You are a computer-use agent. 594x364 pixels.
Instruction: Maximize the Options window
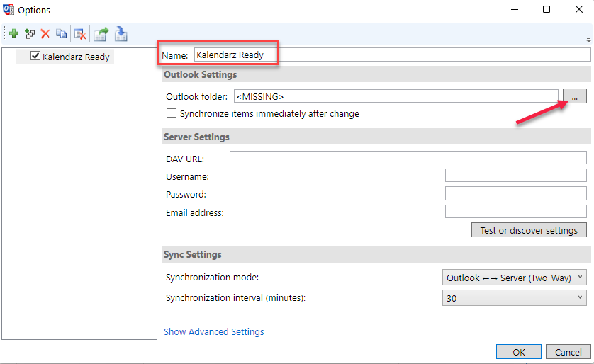point(547,9)
